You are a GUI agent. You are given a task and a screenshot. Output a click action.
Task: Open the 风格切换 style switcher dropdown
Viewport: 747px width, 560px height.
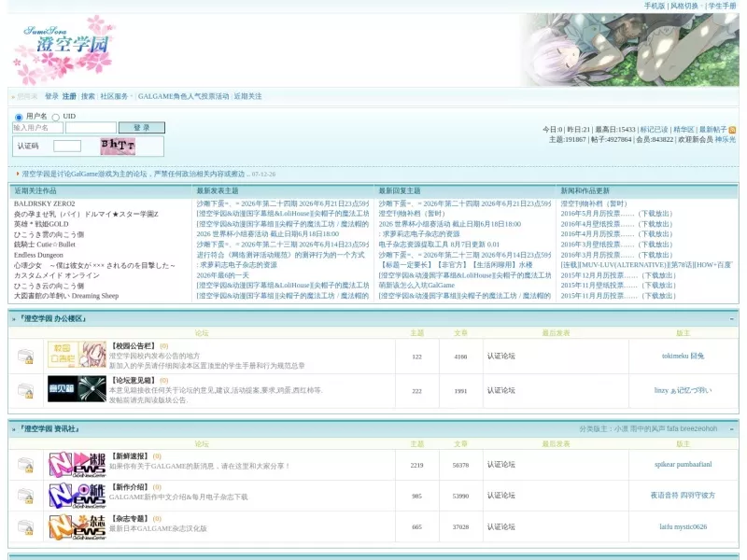686,6
